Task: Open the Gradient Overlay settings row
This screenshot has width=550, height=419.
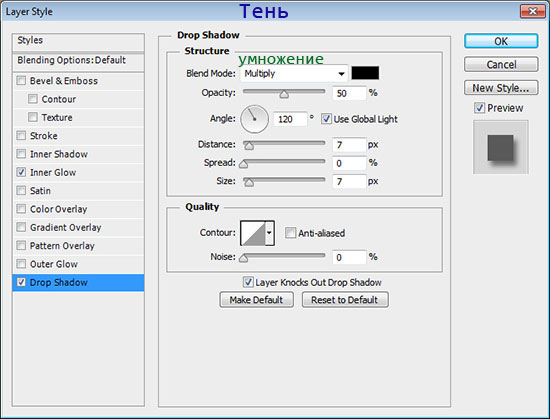Action: 78,227
